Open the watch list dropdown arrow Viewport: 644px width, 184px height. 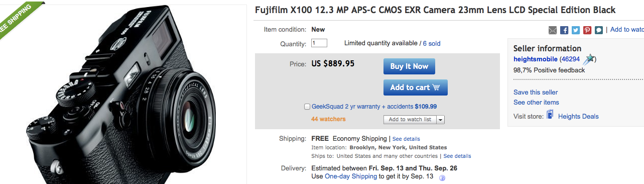(x=440, y=120)
